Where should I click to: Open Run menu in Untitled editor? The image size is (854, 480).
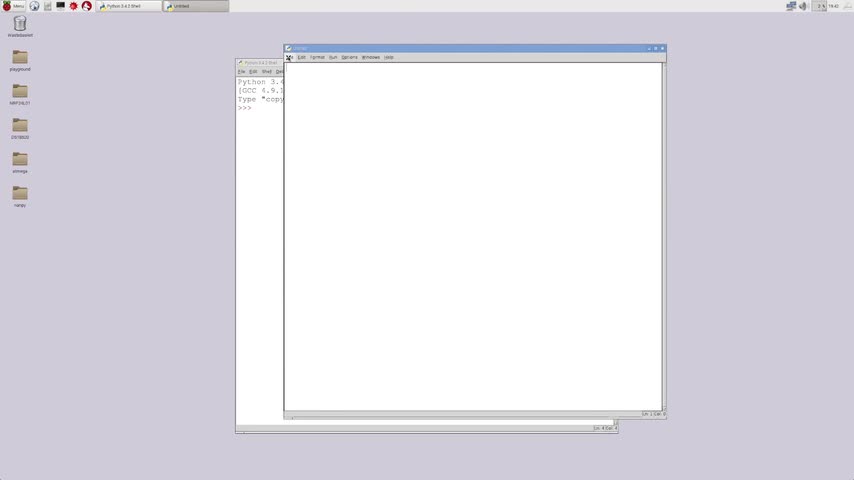pyautogui.click(x=333, y=57)
